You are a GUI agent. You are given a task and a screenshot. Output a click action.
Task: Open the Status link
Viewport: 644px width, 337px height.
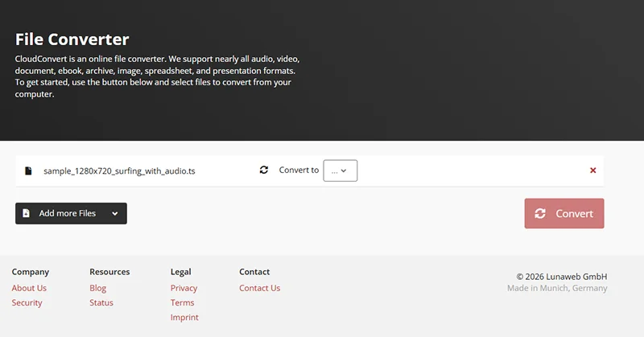tap(101, 303)
